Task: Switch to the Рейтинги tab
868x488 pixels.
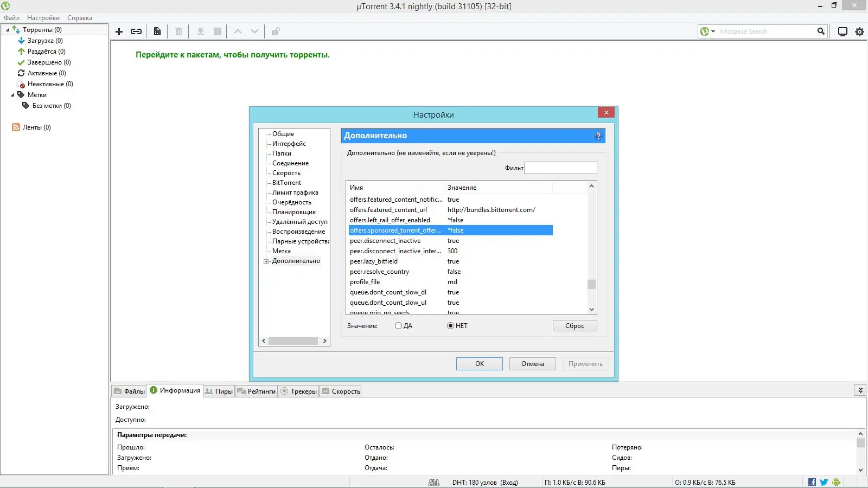Action: click(x=256, y=391)
